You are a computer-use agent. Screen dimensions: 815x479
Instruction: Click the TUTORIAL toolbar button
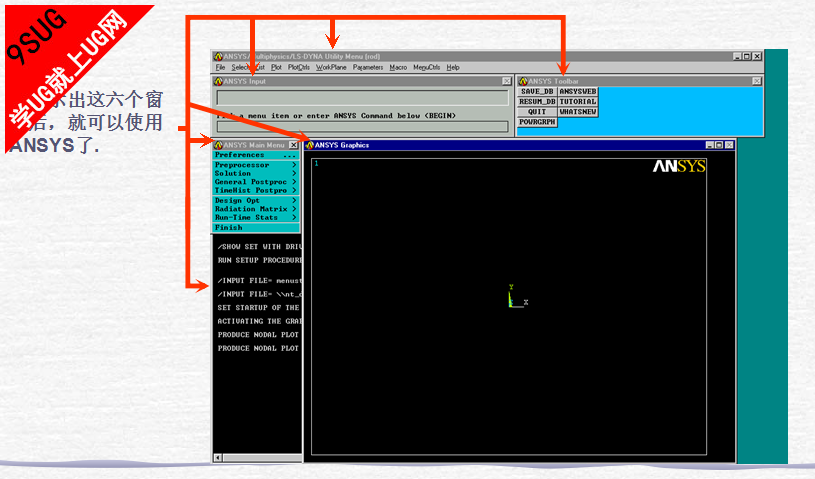[x=577, y=102]
